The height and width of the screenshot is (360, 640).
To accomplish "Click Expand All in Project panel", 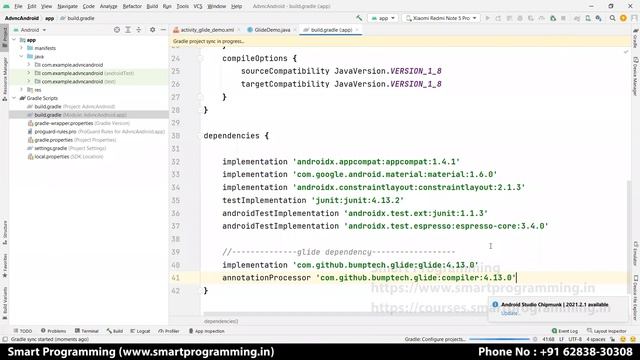I will (x=128, y=30).
